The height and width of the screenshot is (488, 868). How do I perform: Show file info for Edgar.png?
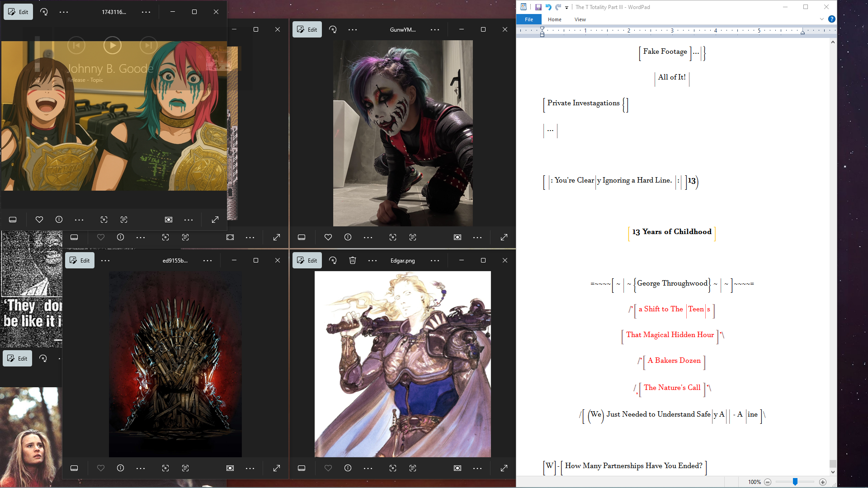pos(348,468)
